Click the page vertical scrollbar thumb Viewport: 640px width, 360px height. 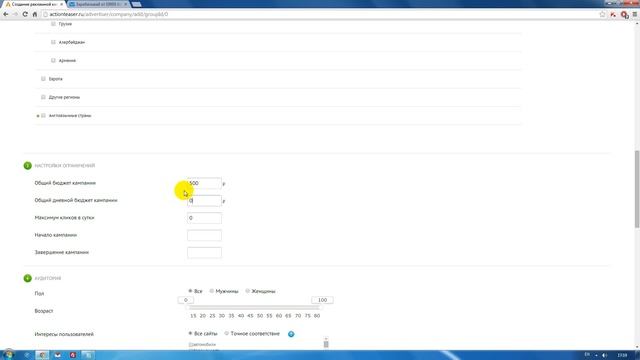pyautogui.click(x=637, y=189)
